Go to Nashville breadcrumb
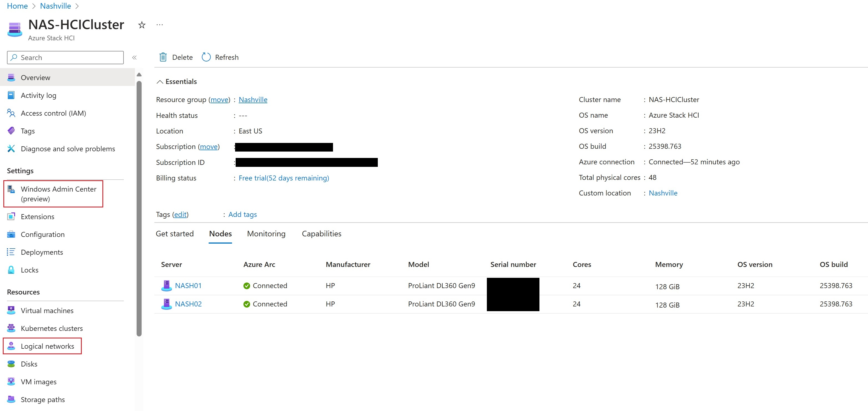The height and width of the screenshot is (411, 868). pos(55,6)
